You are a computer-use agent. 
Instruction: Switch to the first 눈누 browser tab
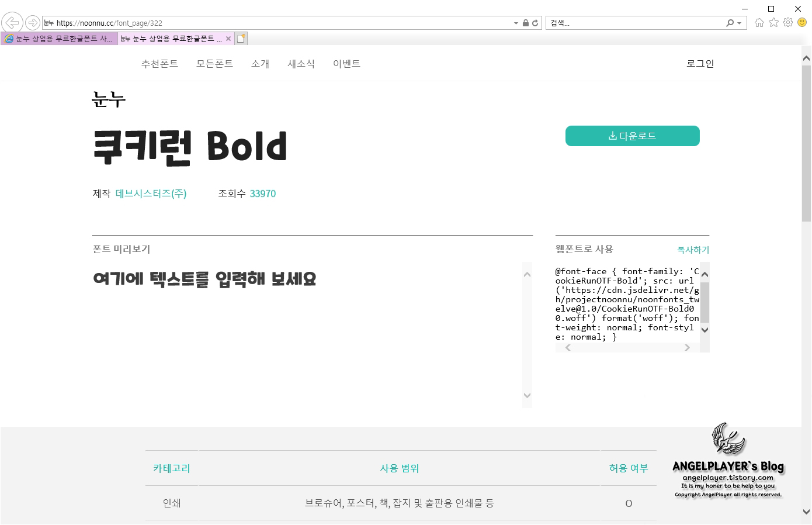[x=59, y=39]
